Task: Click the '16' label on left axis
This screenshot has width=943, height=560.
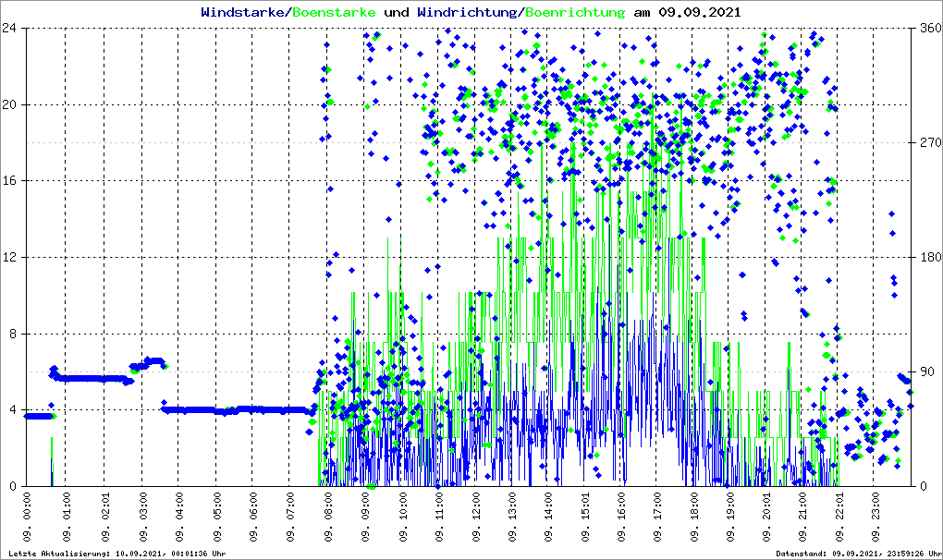Action: (x=17, y=181)
